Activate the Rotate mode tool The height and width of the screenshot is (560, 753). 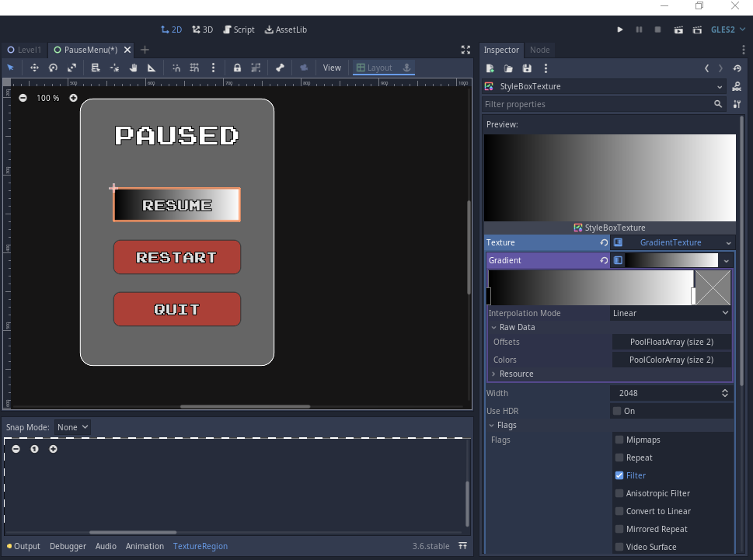tap(53, 68)
